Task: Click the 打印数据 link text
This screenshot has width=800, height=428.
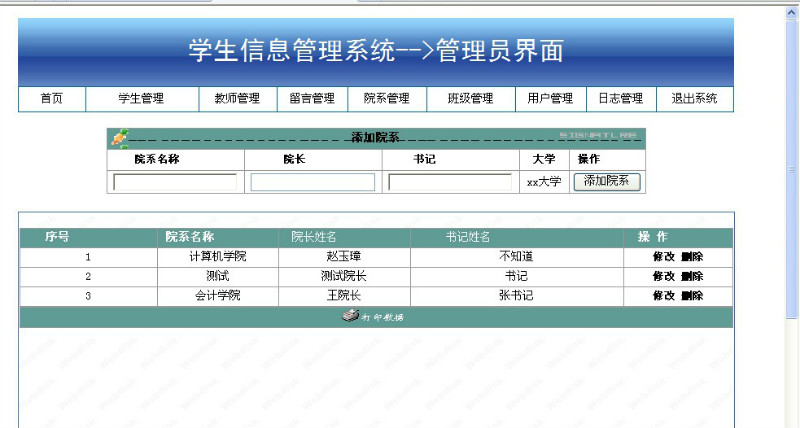Action: 383,317
